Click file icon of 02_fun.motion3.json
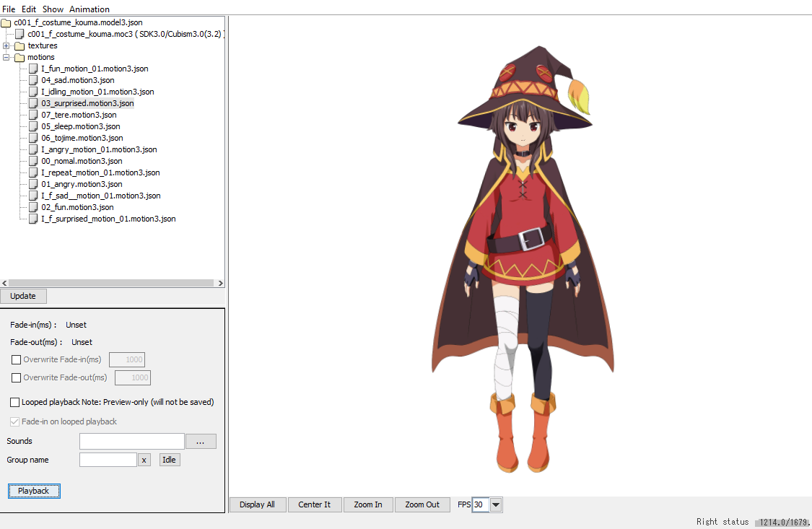The image size is (812, 529). [34, 207]
